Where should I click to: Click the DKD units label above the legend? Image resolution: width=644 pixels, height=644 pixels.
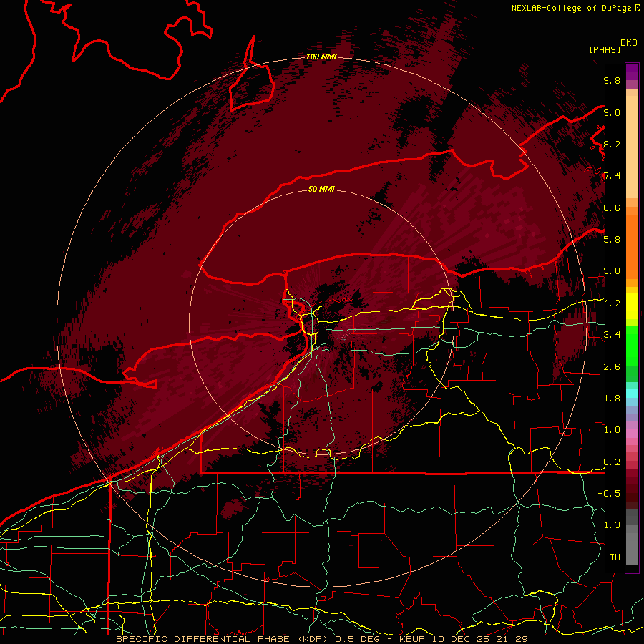pos(629,43)
